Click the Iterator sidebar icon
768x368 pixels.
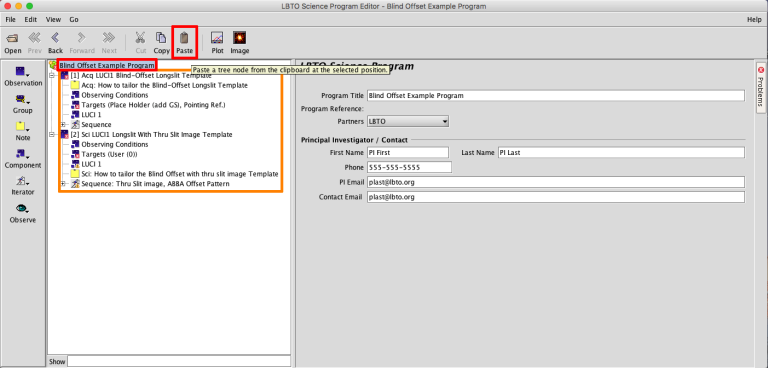[22, 181]
